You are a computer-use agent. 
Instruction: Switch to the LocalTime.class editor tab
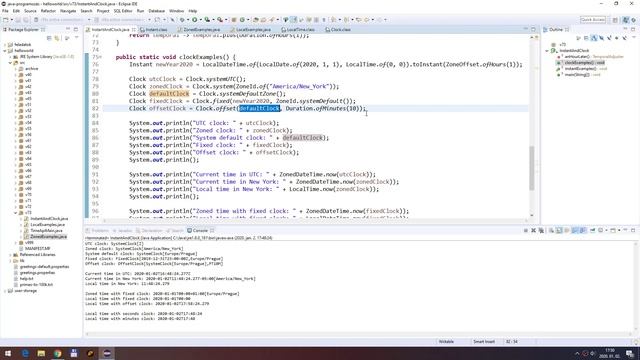click(x=298, y=29)
